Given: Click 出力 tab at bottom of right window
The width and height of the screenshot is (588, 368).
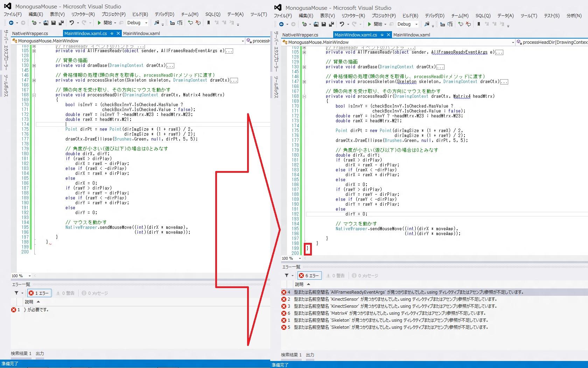Looking at the screenshot, I should (310, 355).
